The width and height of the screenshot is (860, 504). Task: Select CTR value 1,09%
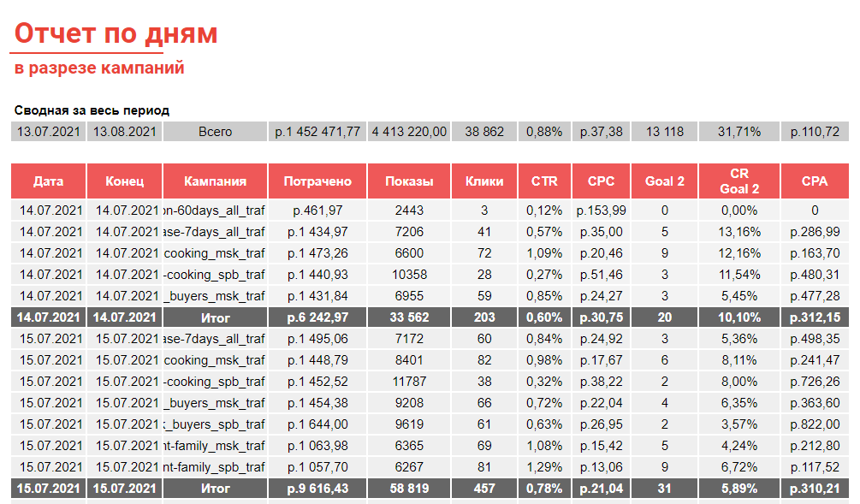pyautogui.click(x=544, y=253)
